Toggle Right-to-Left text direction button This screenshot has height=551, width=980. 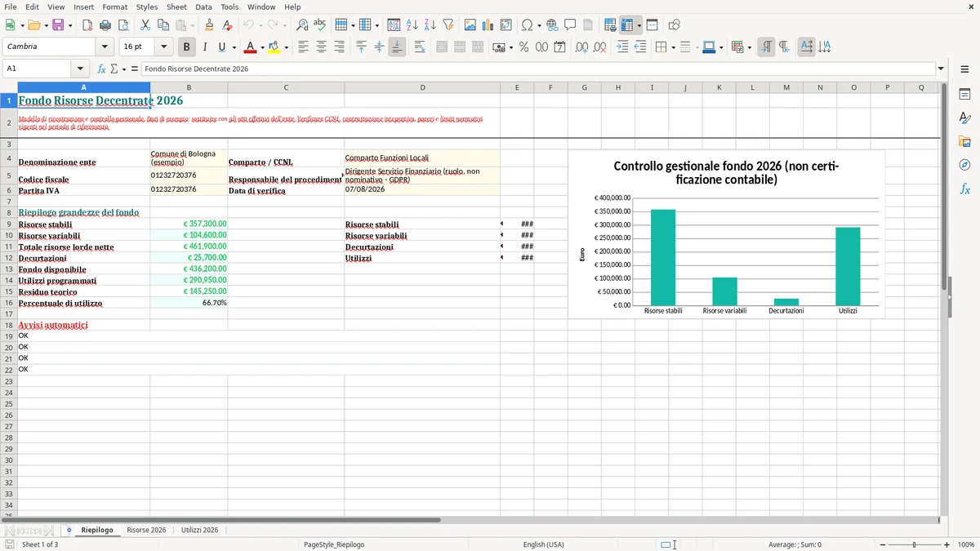(x=784, y=47)
